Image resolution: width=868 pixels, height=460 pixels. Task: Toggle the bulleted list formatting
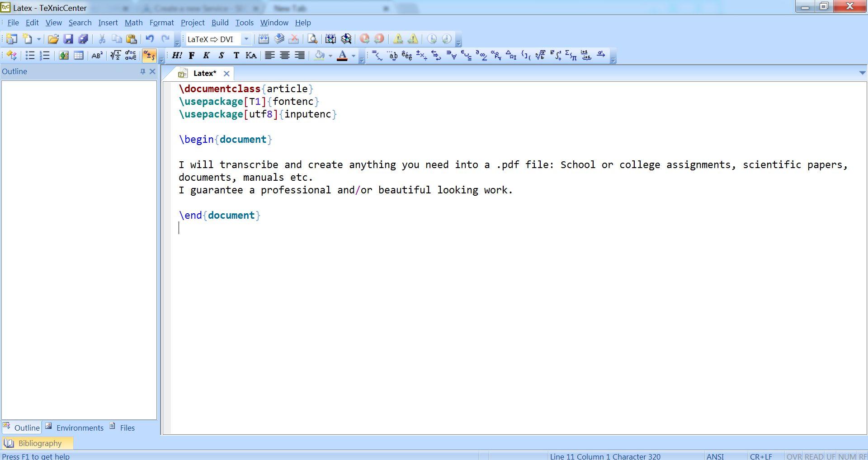(30, 55)
